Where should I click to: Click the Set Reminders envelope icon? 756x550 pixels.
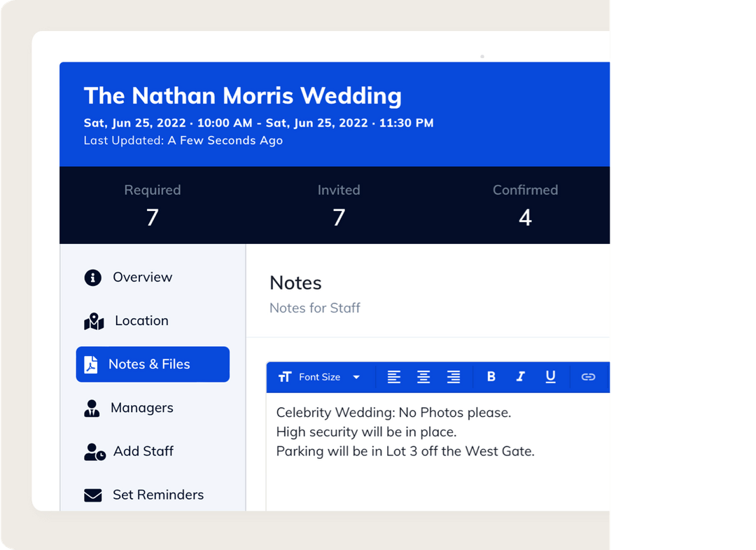[92, 495]
